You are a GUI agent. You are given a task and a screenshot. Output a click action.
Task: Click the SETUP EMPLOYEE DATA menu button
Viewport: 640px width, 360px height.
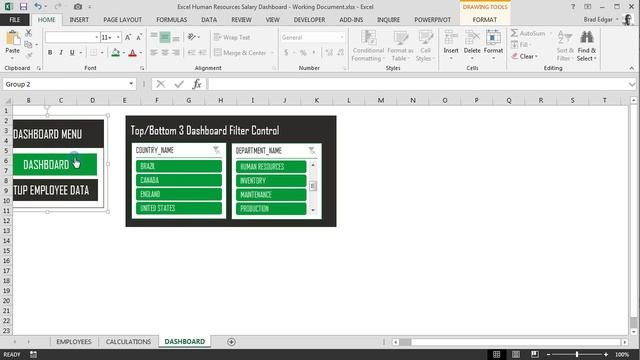55,190
